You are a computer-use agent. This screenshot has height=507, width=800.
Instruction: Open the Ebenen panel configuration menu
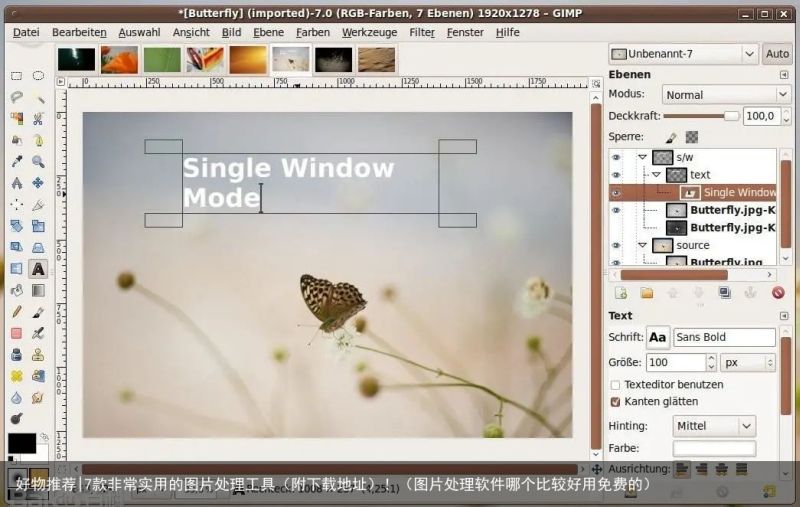coord(784,75)
